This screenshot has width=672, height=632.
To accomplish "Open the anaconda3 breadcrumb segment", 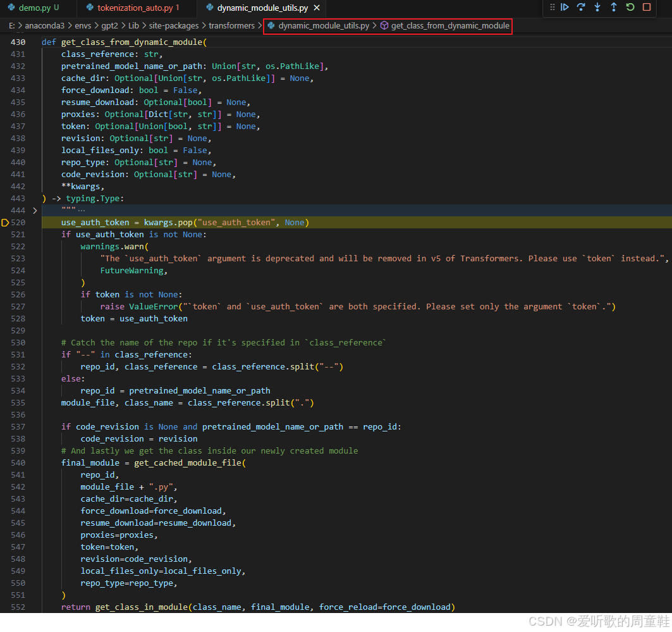I will coord(45,26).
